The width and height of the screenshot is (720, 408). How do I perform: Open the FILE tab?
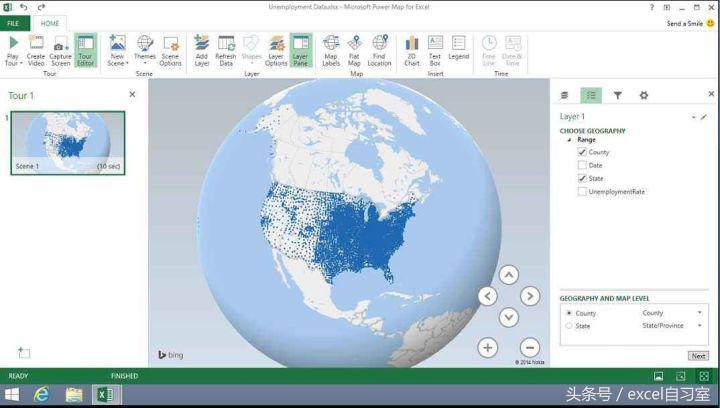pos(14,23)
